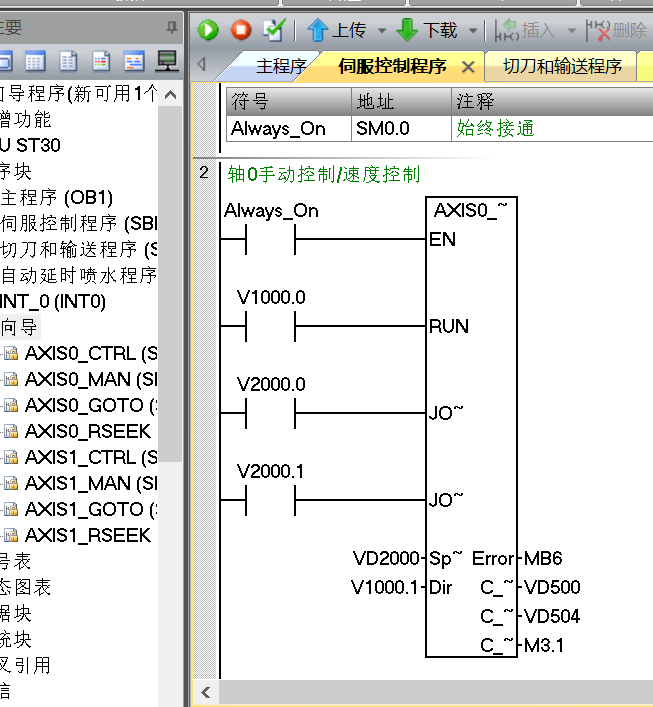
Task: Select AXIS1_RSEEK in the wizard tree
Action: [x=88, y=535]
